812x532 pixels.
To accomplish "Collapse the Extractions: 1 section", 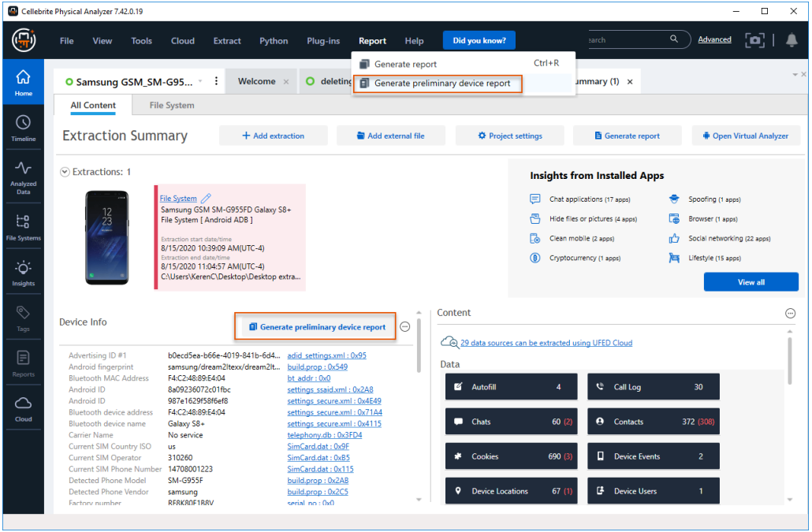I will click(x=65, y=172).
